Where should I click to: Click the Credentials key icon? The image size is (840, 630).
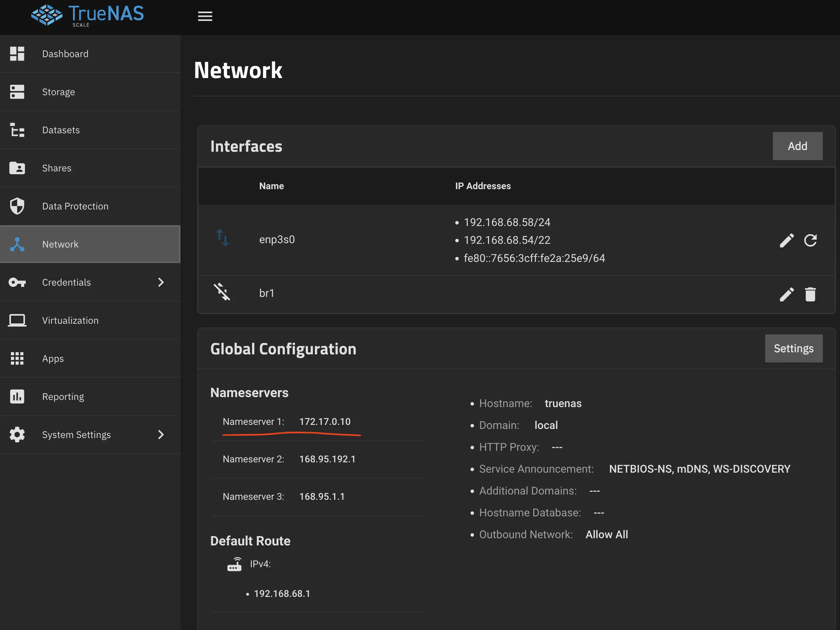pyautogui.click(x=17, y=282)
